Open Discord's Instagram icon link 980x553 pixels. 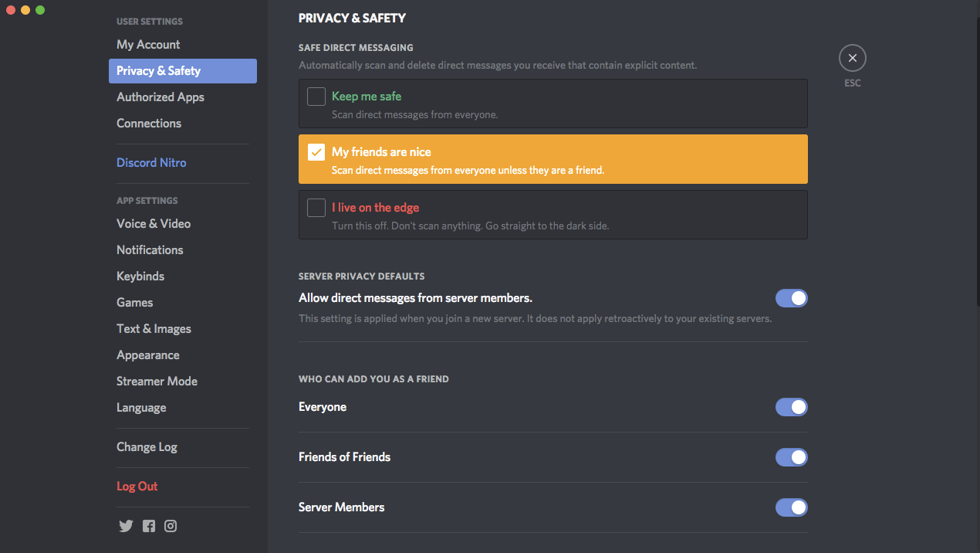(x=171, y=526)
